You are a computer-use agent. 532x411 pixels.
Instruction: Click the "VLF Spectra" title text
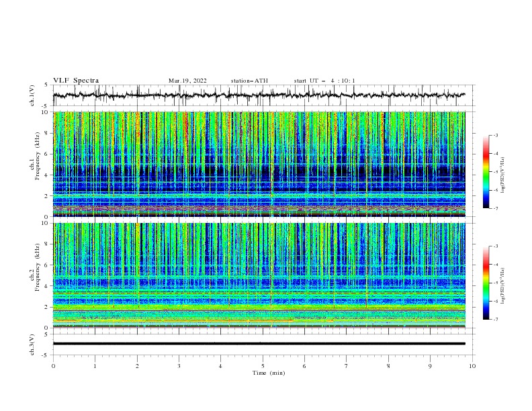coord(76,81)
